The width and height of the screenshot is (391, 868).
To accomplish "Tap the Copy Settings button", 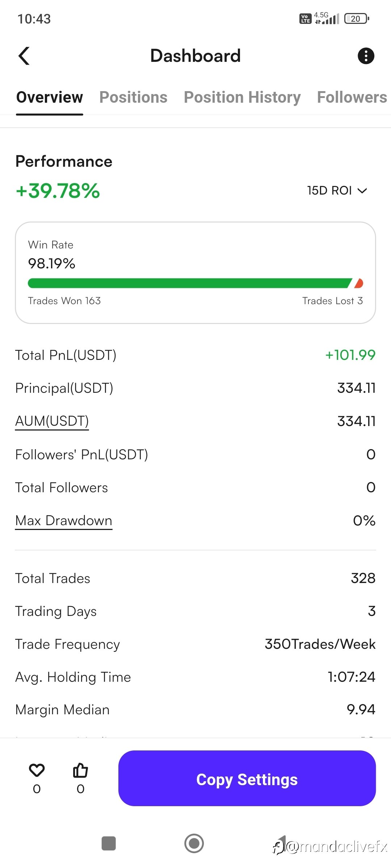I will pos(247,778).
